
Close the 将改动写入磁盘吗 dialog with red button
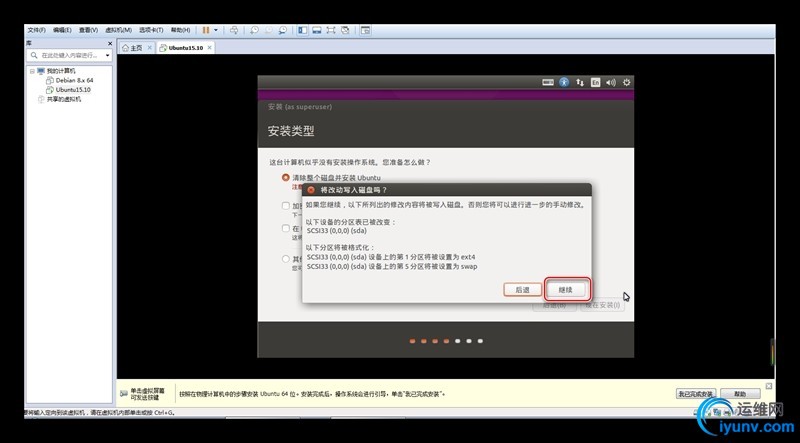point(311,190)
